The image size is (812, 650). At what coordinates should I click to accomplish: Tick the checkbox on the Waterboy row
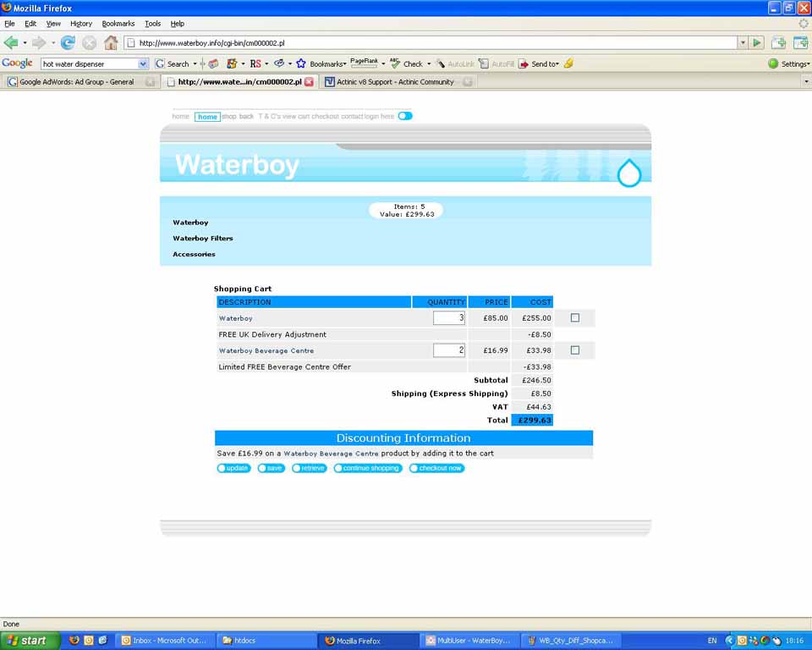[575, 317]
